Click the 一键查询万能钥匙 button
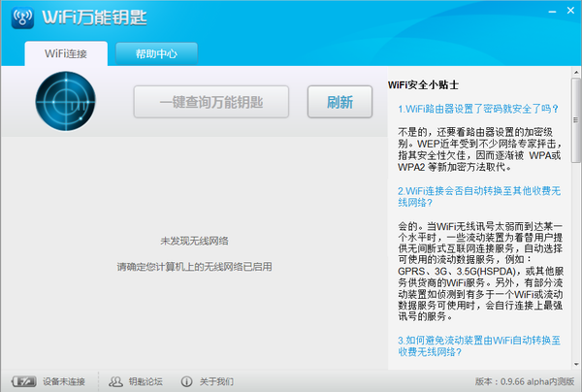Image resolution: width=582 pixels, height=392 pixels. [211, 102]
